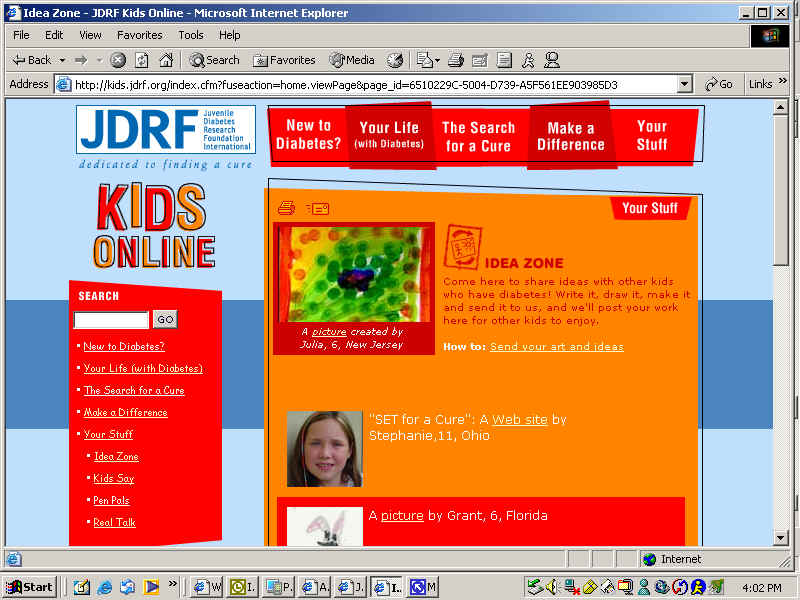
Task: Open the Favorites pane from the toolbar
Action: click(x=284, y=60)
